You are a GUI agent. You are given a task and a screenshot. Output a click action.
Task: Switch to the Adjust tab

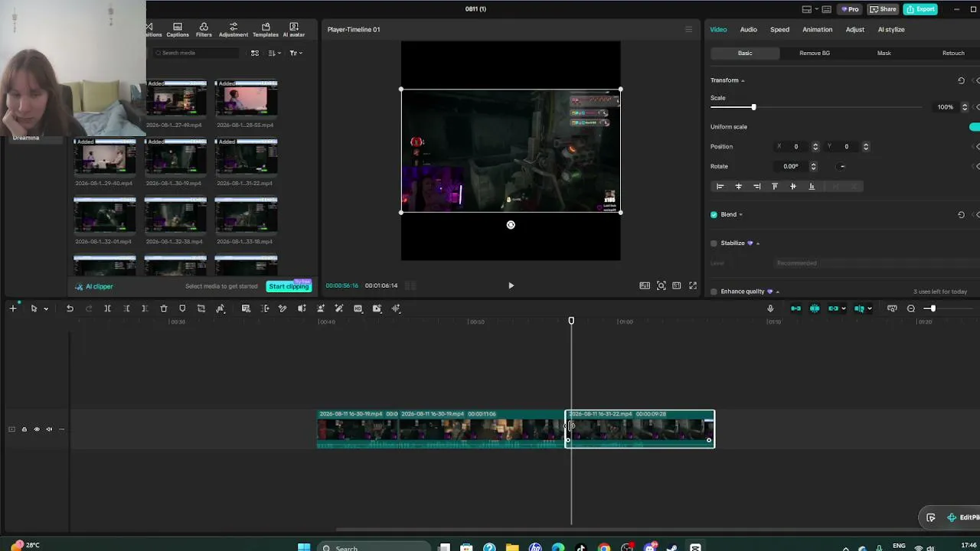point(854,30)
